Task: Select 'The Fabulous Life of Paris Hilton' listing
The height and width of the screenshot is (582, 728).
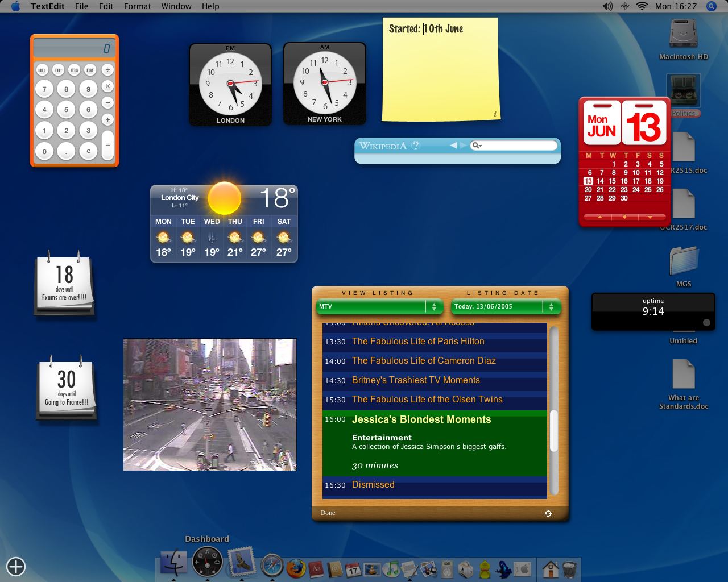Action: [435, 342]
